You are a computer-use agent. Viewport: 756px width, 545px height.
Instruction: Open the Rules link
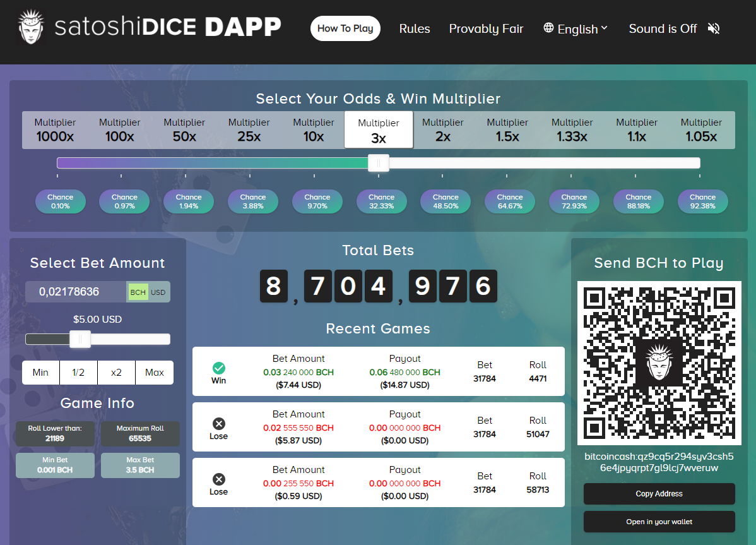coord(414,29)
